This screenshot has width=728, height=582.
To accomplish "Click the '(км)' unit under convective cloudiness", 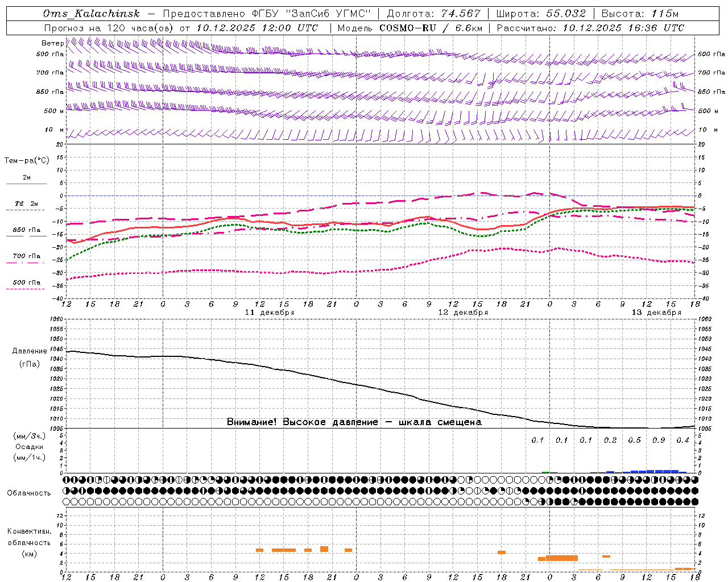I will (x=30, y=553).
